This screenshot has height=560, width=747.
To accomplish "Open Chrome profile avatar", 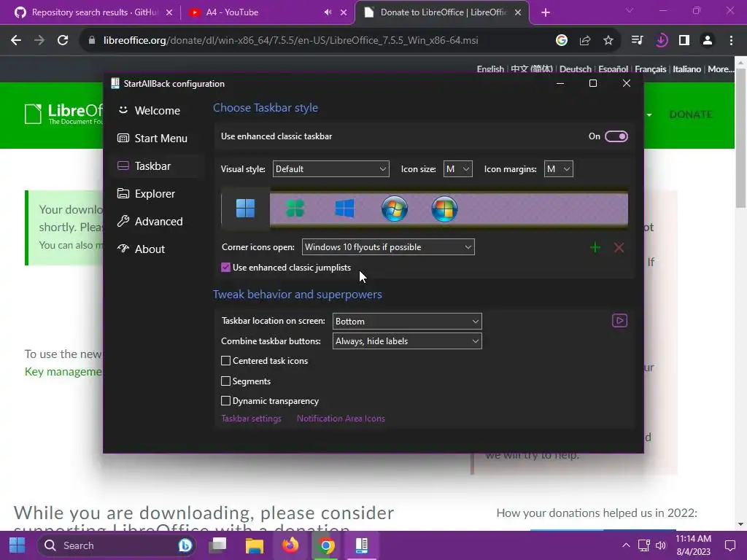I will 708,41.
